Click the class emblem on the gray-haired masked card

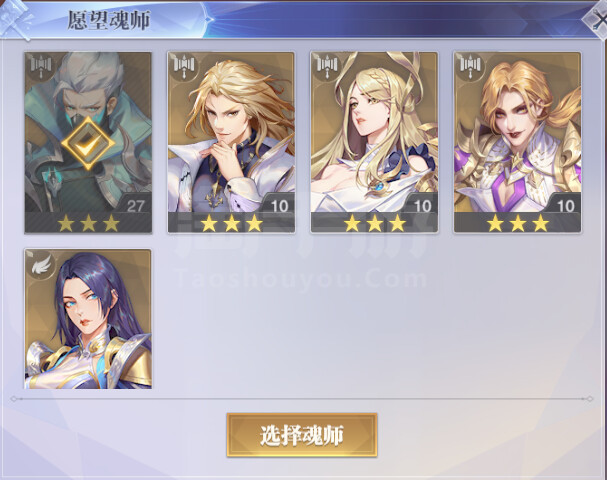tap(41, 65)
